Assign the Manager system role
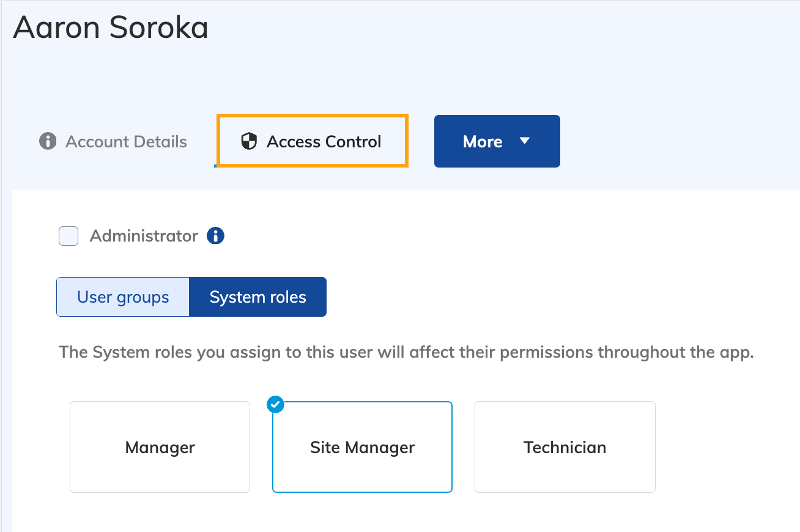 pos(160,447)
